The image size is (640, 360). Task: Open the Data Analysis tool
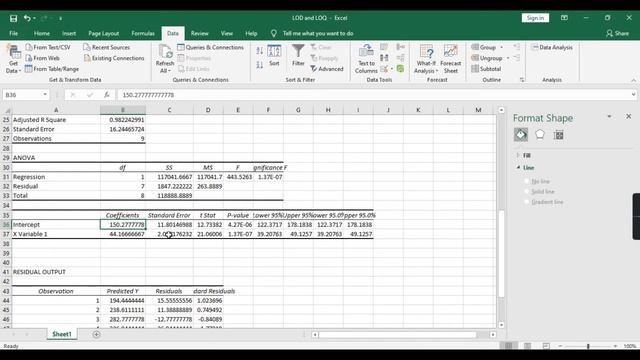552,47
